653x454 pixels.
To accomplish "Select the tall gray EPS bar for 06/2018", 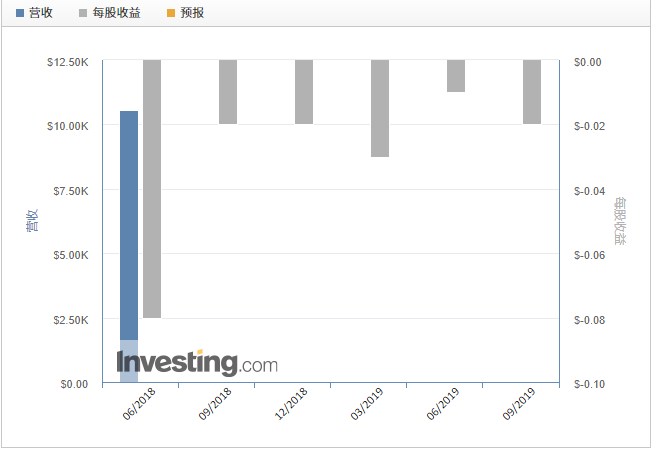I will tap(152, 188).
